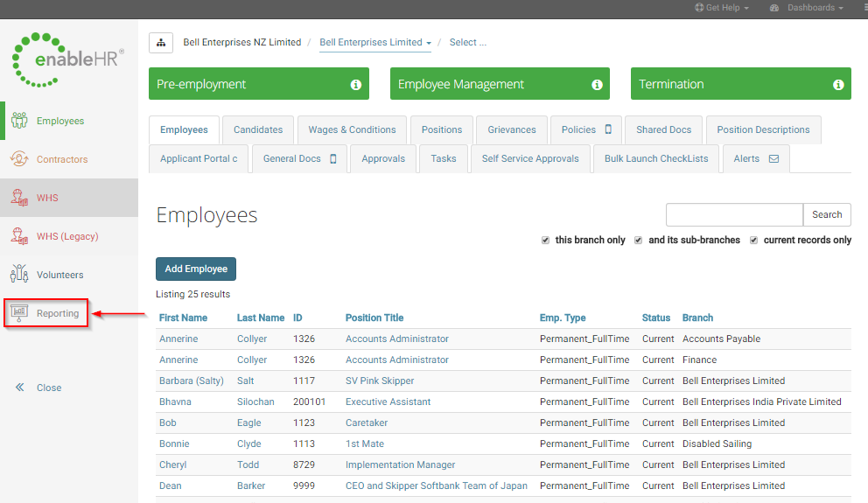Sort by Emp. Type column header
Screen dimensions: 868x503
(563, 318)
